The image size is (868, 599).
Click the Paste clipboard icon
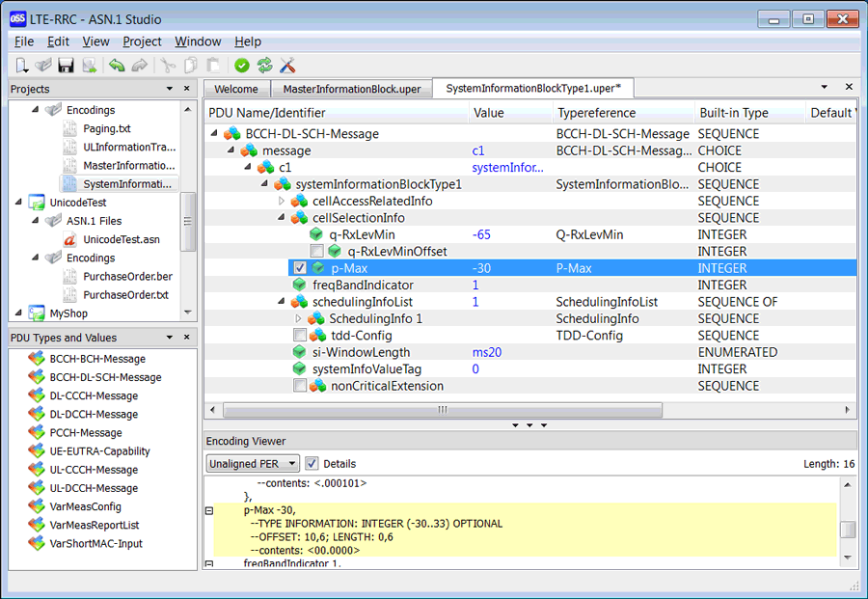213,66
